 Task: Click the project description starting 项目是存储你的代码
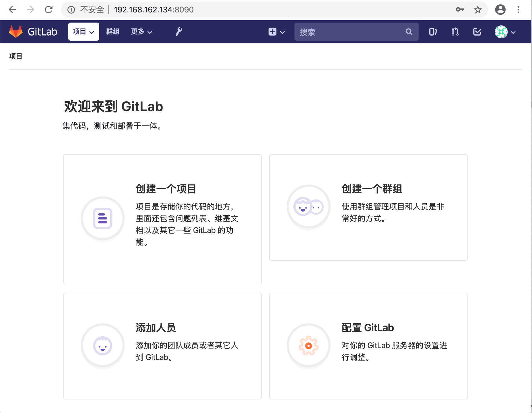pos(187,224)
